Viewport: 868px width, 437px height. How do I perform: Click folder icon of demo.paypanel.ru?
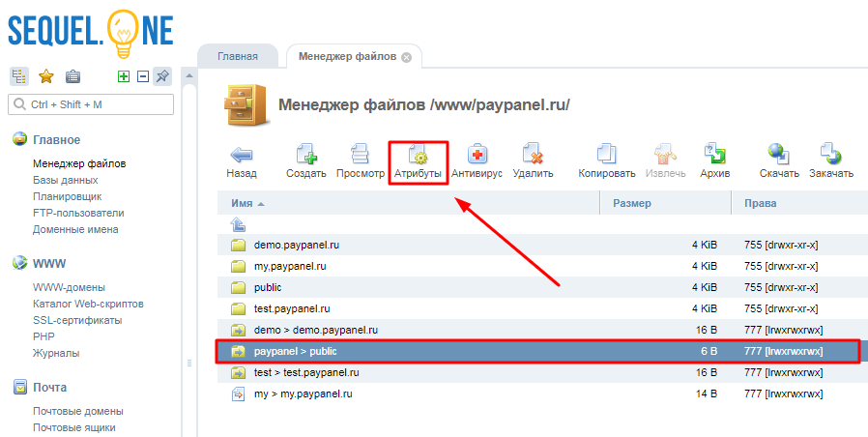point(238,245)
